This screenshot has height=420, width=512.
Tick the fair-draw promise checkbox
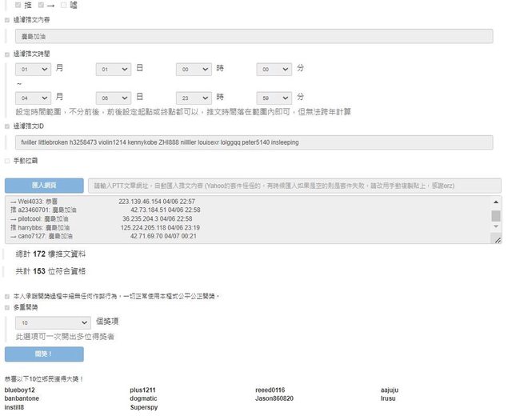[7, 295]
